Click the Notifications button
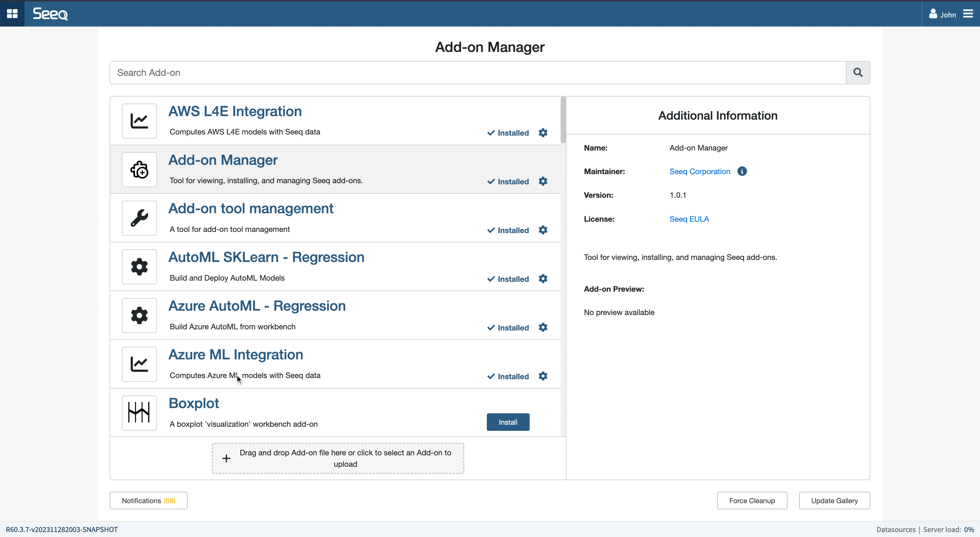 coord(148,501)
